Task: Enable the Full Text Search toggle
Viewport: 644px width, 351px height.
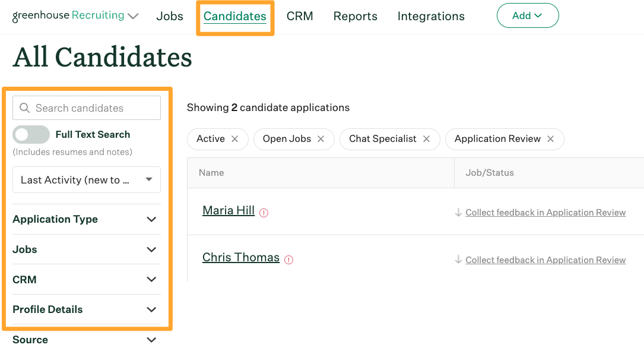Action: (x=31, y=135)
